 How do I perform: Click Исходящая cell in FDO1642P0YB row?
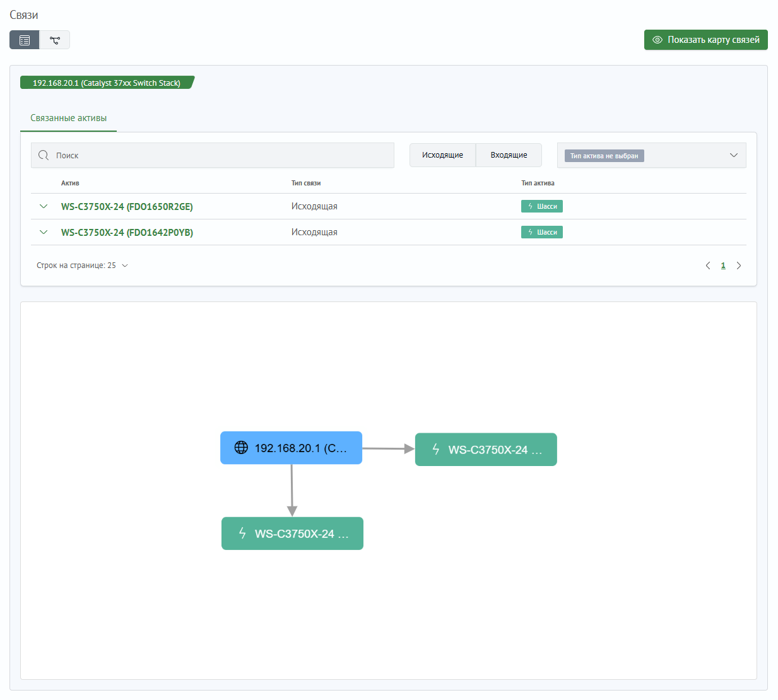click(314, 232)
